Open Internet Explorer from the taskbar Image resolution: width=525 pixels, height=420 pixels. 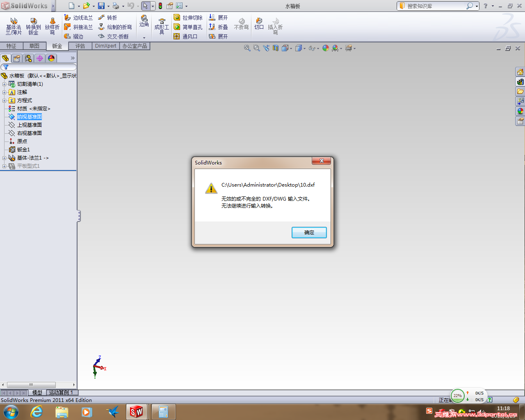click(37, 412)
